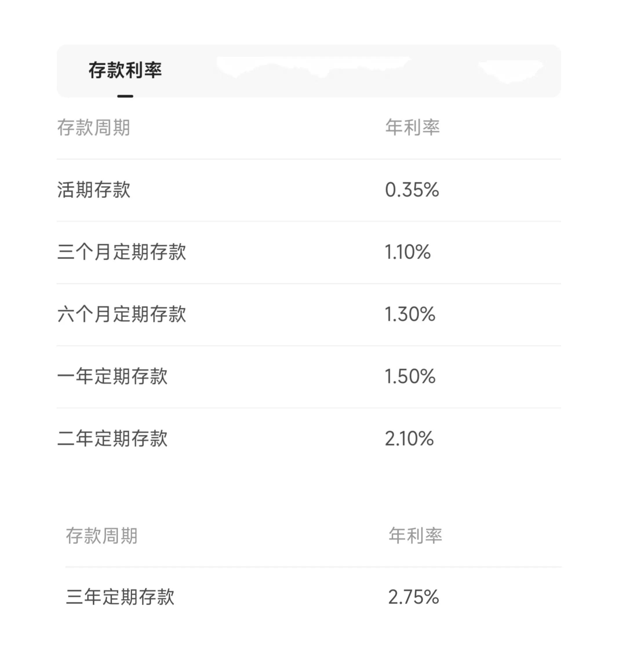Screen dimensions: 626x672
Task: Click the 0.35% interest rate value
Action: (412, 189)
